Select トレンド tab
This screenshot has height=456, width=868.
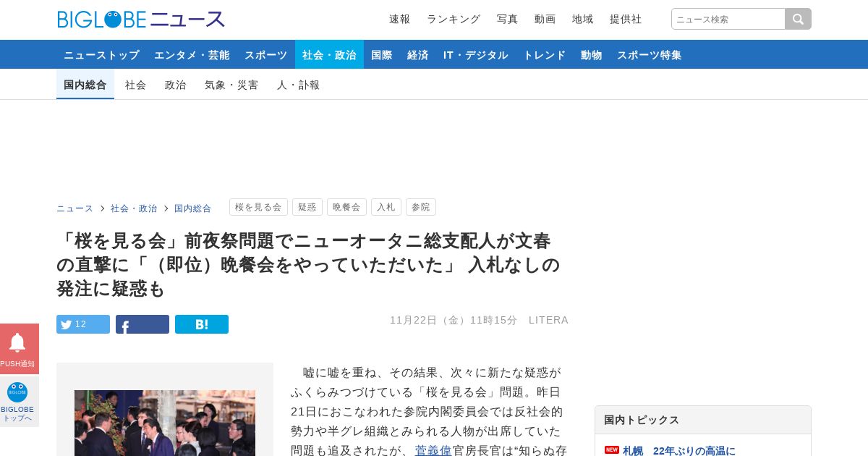pyautogui.click(x=545, y=54)
